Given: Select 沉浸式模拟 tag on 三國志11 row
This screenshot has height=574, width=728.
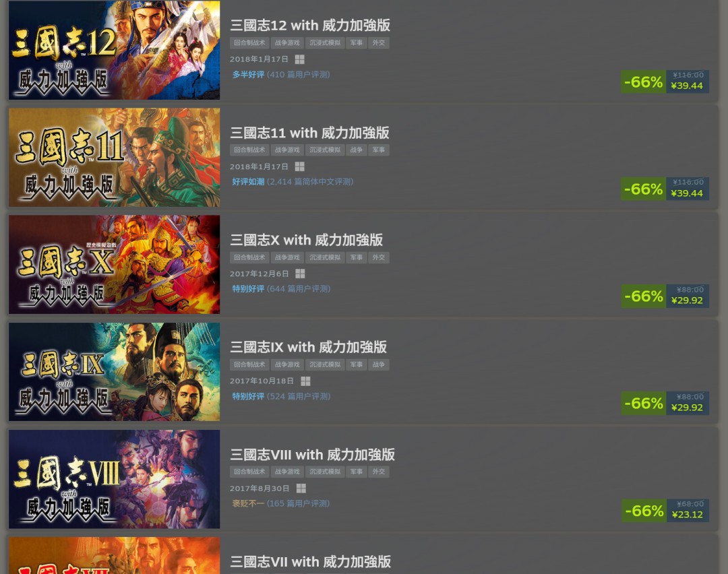Looking at the screenshot, I should 324,150.
